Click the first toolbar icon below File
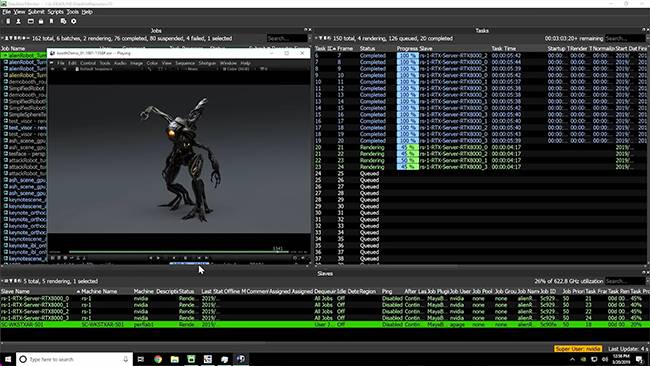Screen dimensions: 650x366 click(x=8, y=21)
